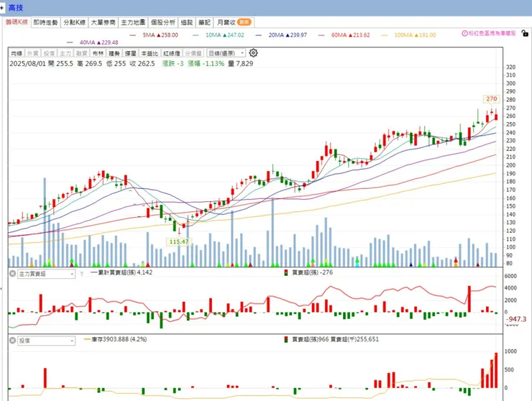
Task: Click the orange badge on 月營收
Action: pos(244,22)
